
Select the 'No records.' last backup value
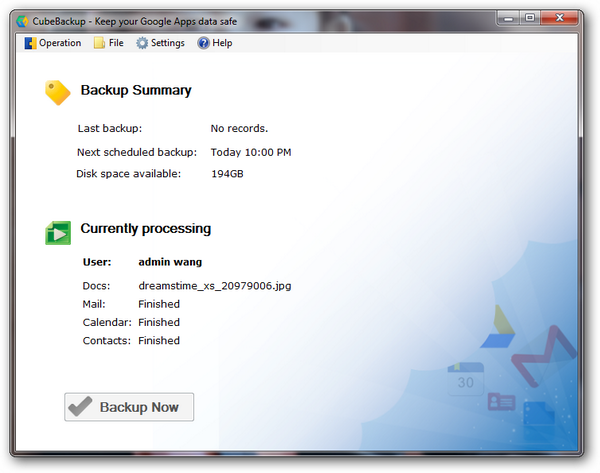tap(239, 128)
